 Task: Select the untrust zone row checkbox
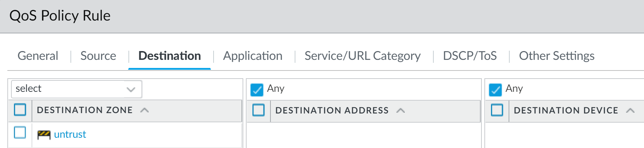point(20,133)
